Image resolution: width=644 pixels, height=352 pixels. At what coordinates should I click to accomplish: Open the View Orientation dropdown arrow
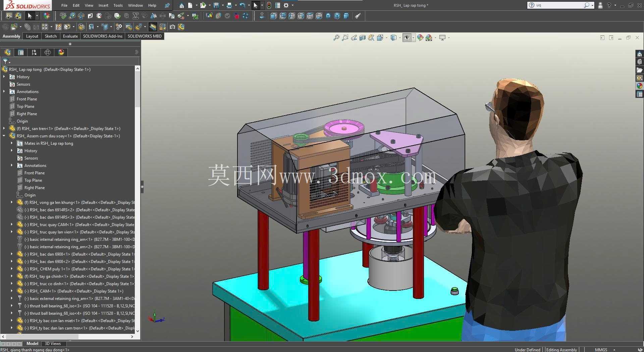(387, 38)
